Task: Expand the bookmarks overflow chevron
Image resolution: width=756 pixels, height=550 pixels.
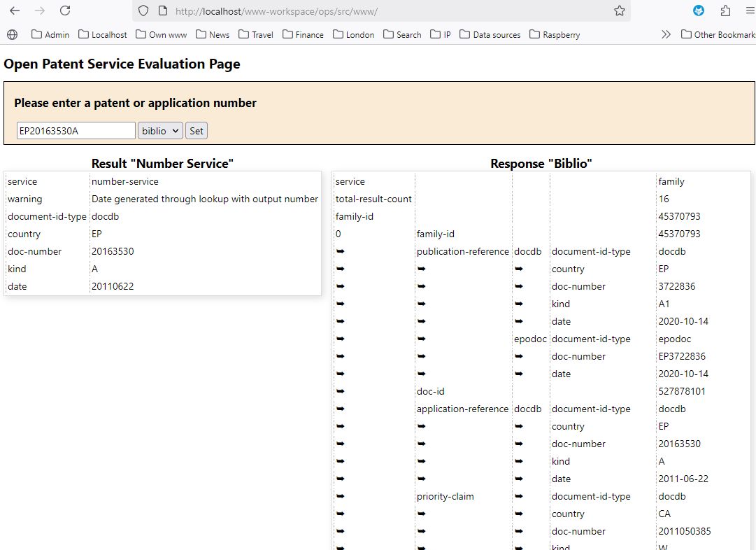Action: point(666,34)
